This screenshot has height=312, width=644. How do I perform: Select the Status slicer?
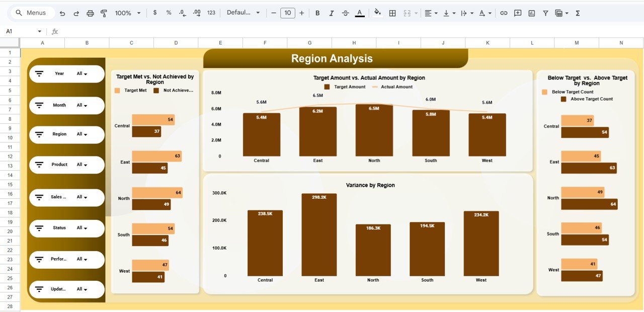tap(67, 228)
